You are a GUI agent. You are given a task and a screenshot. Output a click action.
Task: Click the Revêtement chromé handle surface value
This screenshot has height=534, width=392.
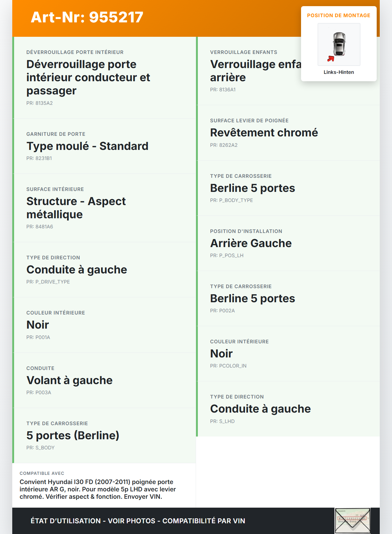point(264,132)
